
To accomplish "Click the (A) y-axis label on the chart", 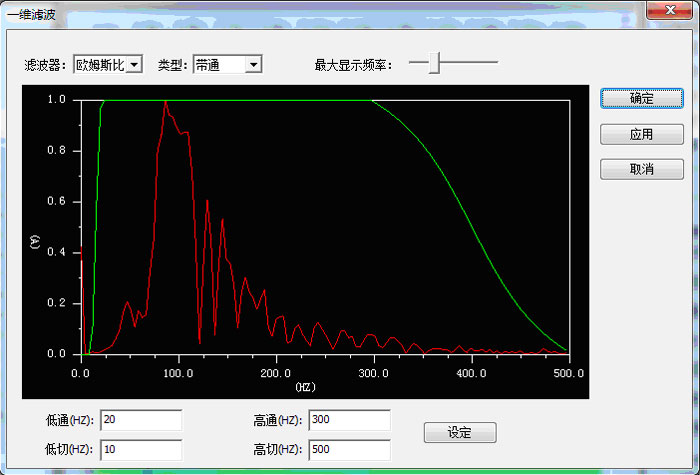I will click(x=35, y=241).
